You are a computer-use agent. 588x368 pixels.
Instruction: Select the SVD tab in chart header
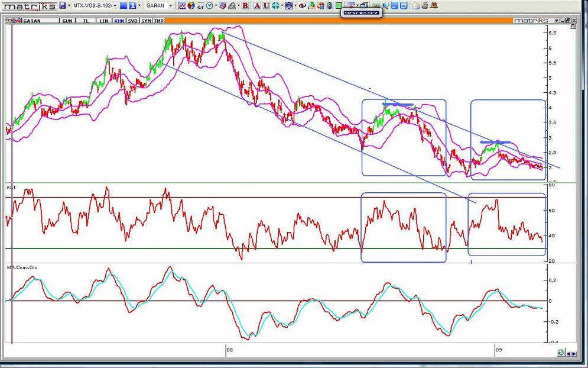pyautogui.click(x=133, y=21)
